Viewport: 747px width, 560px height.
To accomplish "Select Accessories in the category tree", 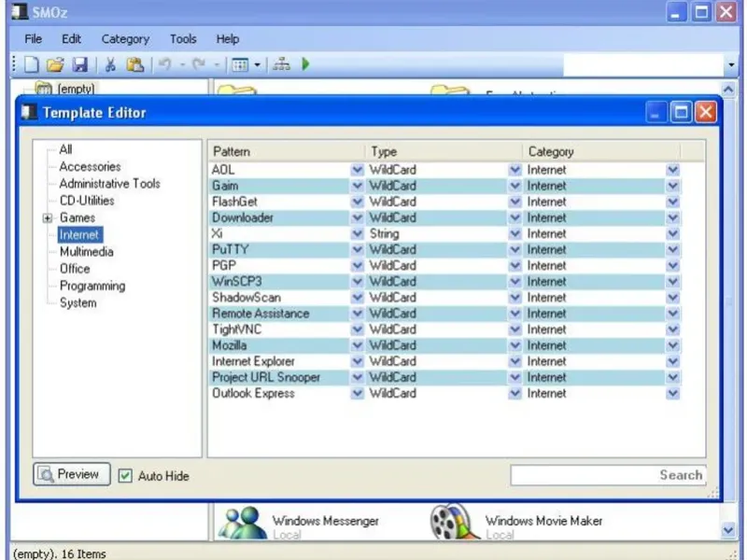I will click(x=90, y=167).
